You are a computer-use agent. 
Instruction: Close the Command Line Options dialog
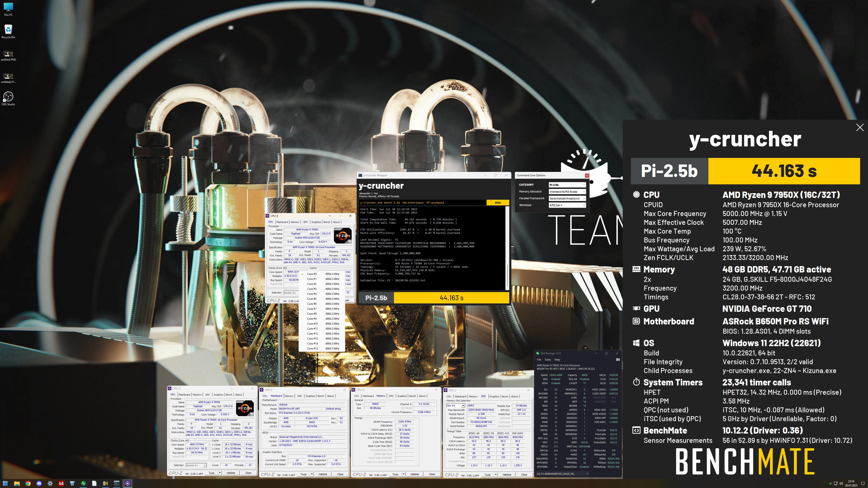587,176
